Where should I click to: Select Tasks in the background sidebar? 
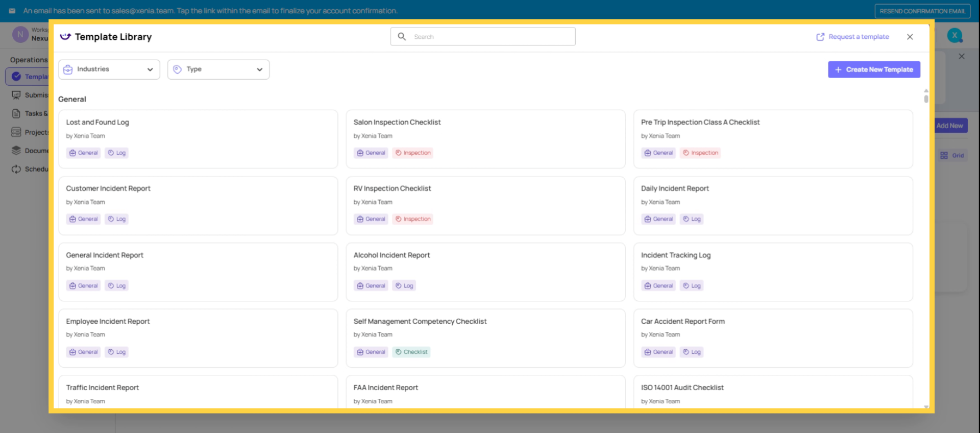pyautogui.click(x=30, y=113)
